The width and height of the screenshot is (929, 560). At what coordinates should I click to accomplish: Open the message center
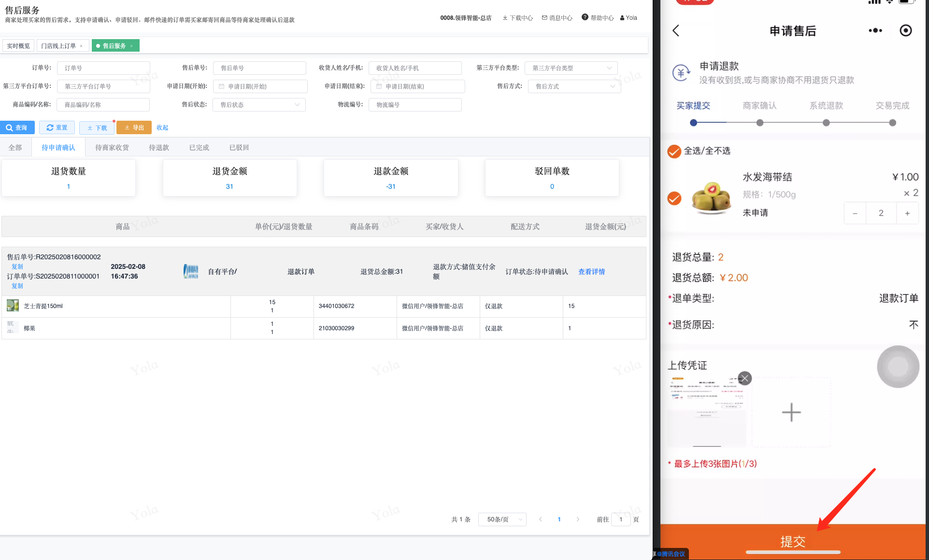coord(557,18)
